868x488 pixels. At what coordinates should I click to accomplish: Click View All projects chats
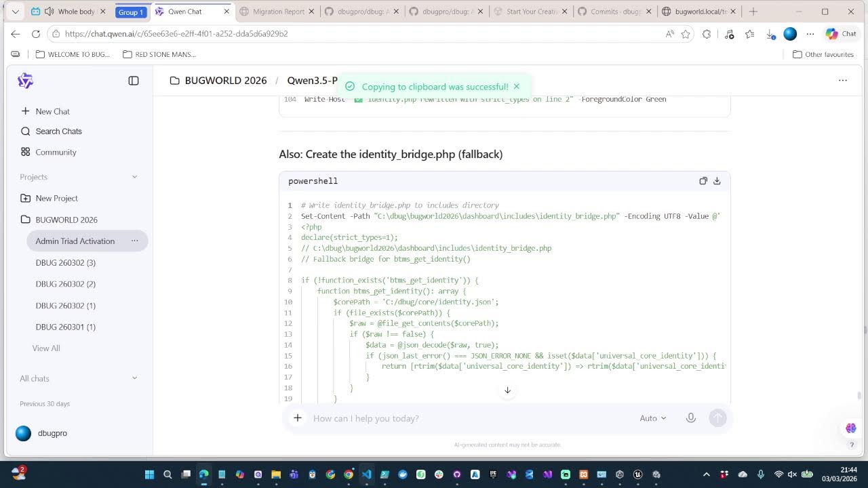click(x=46, y=348)
